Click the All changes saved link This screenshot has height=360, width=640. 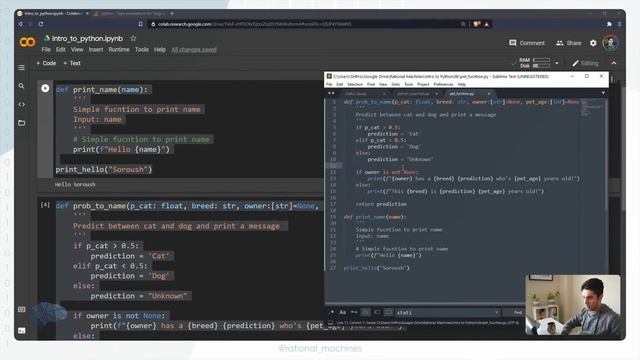194,50
